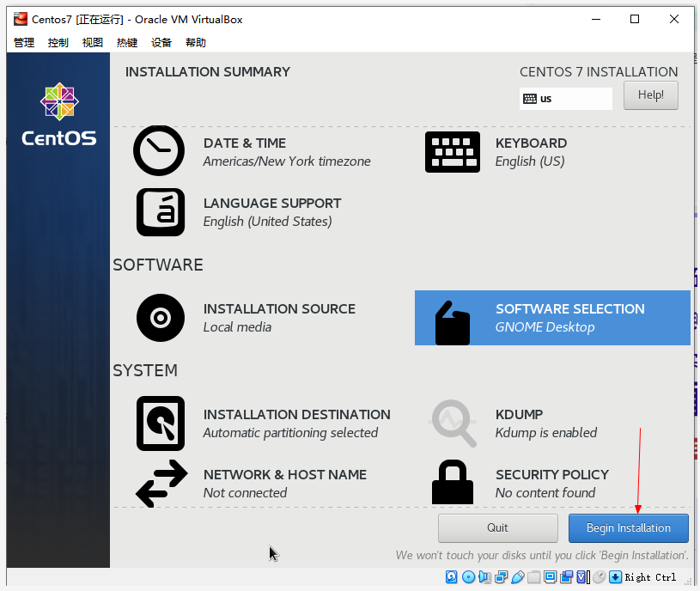Screen dimensions: 700x591
Task: Open Installation Destination disk icon
Action: coord(161,423)
